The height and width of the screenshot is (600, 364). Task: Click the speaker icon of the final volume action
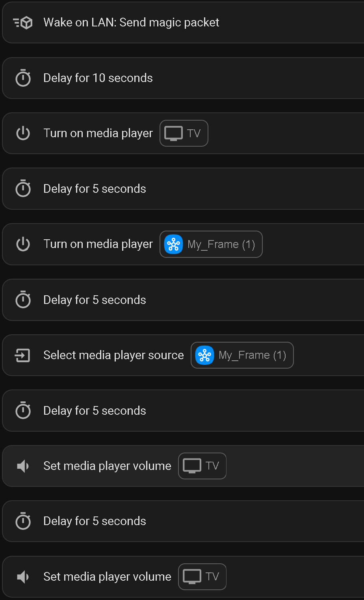[x=23, y=577]
